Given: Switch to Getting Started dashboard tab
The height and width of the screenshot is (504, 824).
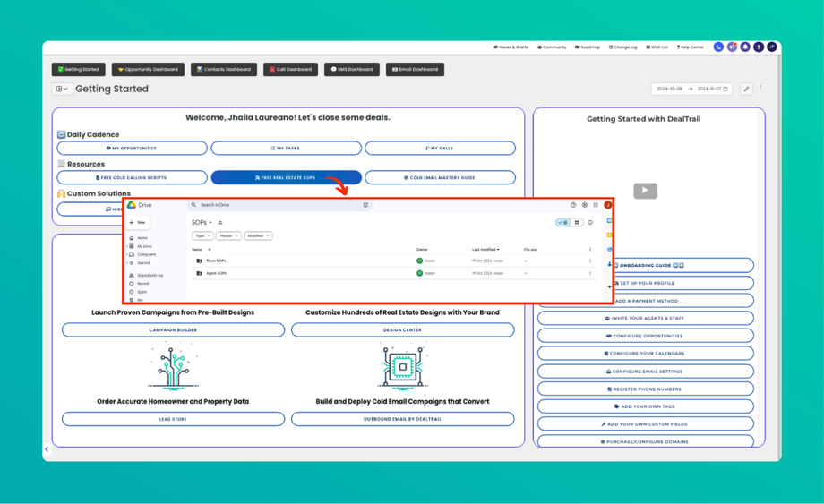Looking at the screenshot, I should tap(78, 69).
